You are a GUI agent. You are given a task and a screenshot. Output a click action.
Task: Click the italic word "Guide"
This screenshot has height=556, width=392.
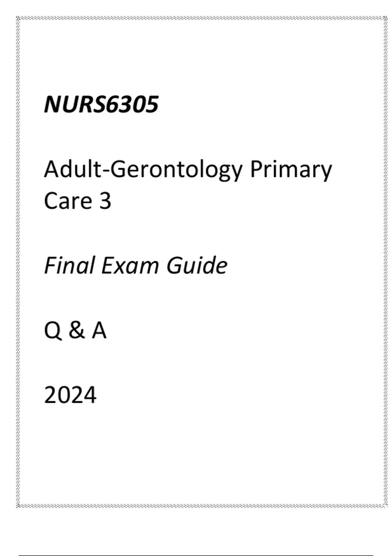(197, 265)
